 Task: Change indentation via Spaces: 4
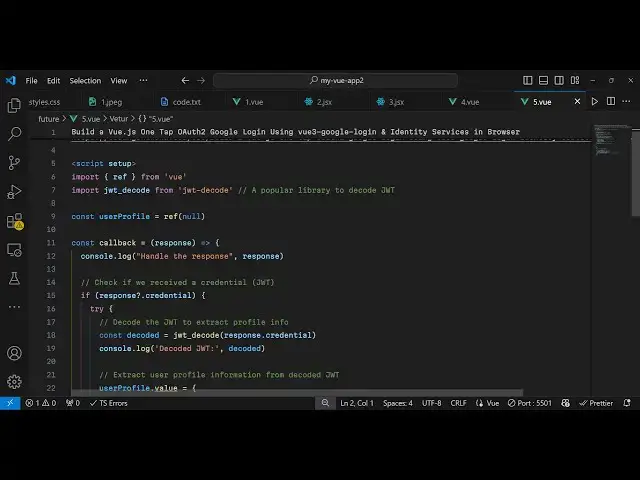pyautogui.click(x=398, y=403)
